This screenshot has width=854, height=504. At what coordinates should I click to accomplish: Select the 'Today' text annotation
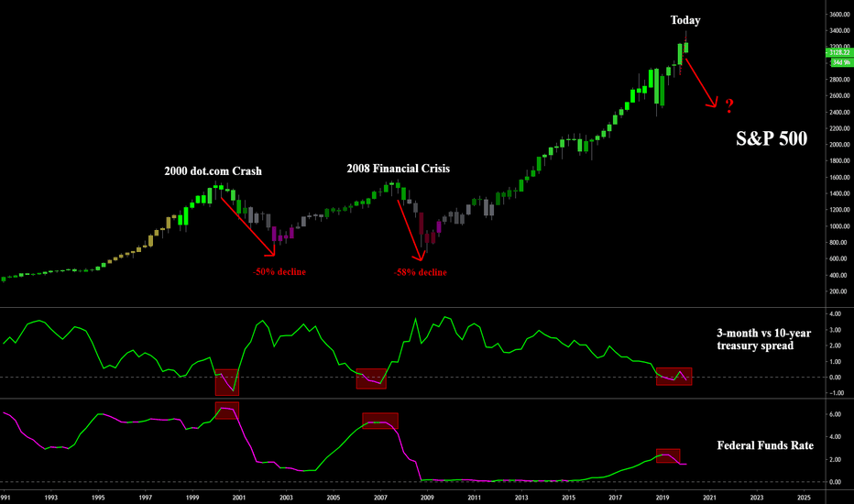(x=685, y=20)
